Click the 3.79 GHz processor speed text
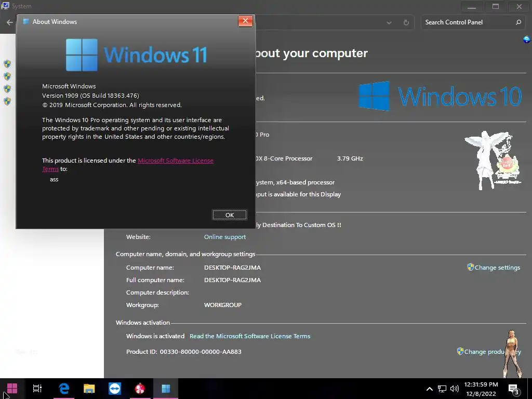This screenshot has height=399, width=532. 350,158
